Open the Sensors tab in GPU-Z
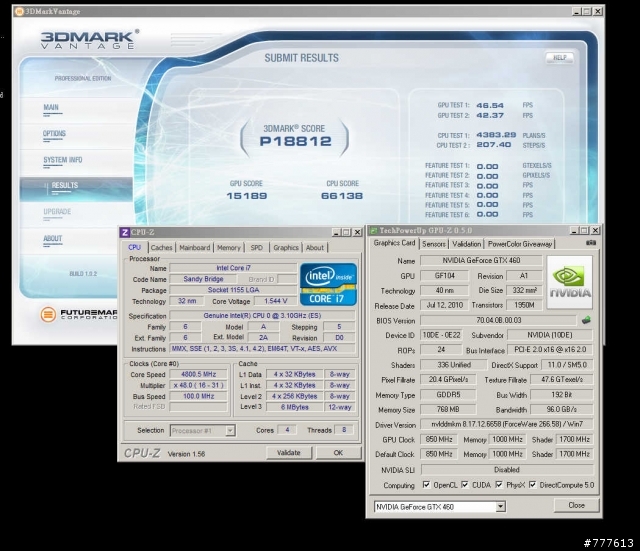 pos(434,244)
